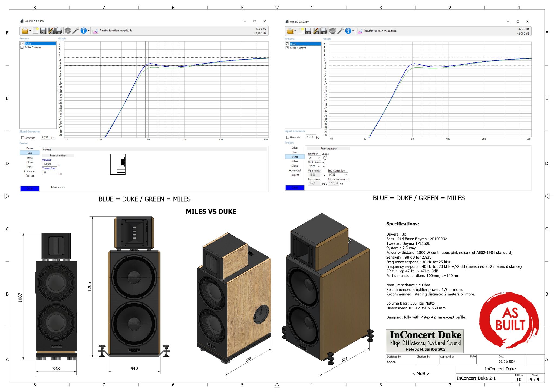Click 47,38 Hz generator field, left window
The image size is (554, 392).
click(x=46, y=137)
